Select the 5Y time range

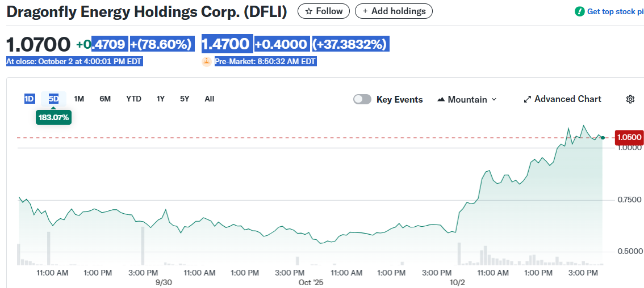(185, 99)
